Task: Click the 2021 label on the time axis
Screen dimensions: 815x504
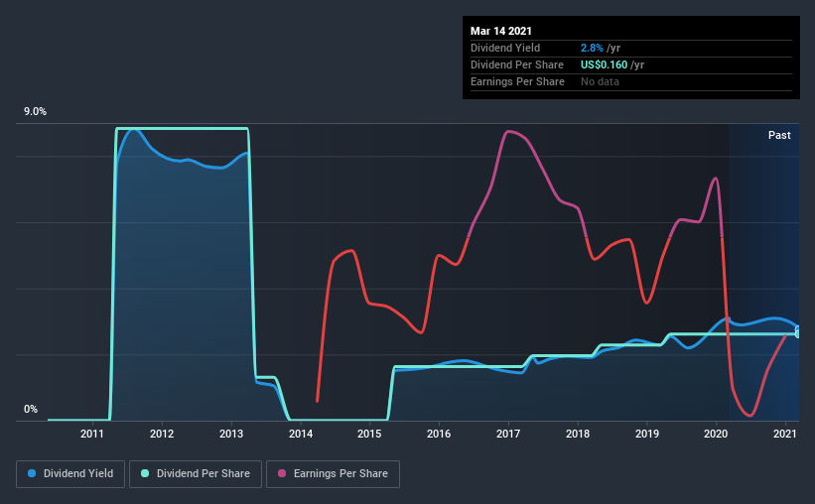Action: tap(785, 434)
